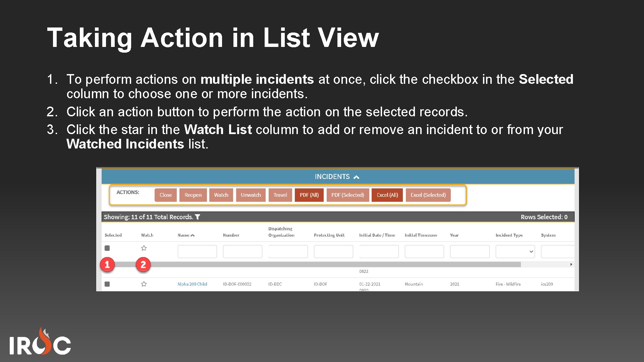Toggle the watch star for Alpha 209 Child
The height and width of the screenshot is (362, 644).
click(x=144, y=284)
